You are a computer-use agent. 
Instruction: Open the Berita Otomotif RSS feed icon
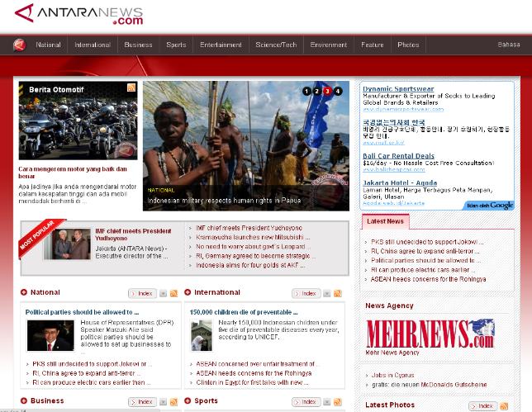click(131, 88)
